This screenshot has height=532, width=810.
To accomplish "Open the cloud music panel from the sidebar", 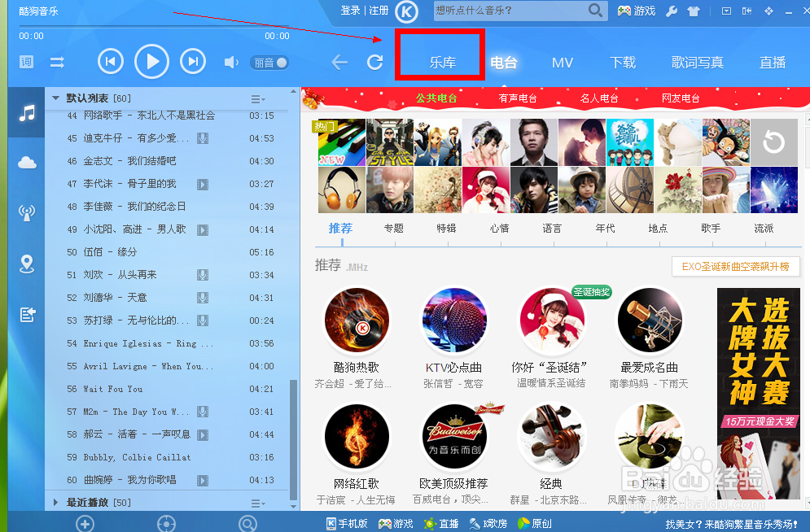I will [x=26, y=162].
